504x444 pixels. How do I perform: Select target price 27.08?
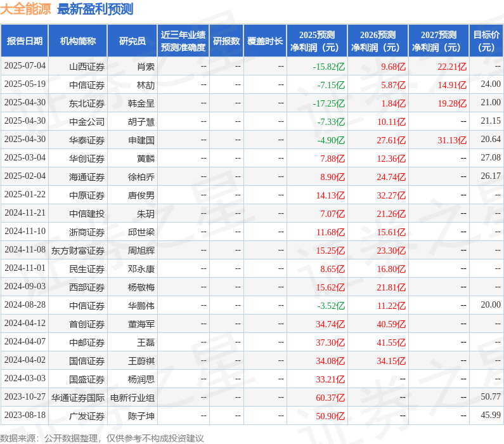(491, 158)
